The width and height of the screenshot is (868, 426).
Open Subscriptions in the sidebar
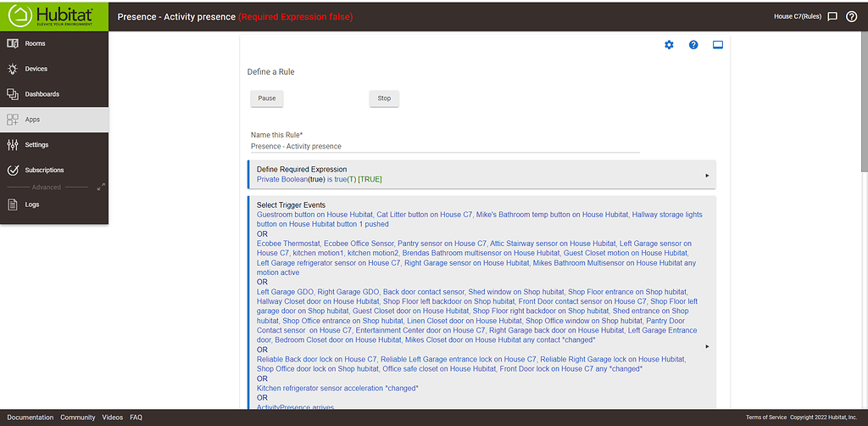coord(44,170)
